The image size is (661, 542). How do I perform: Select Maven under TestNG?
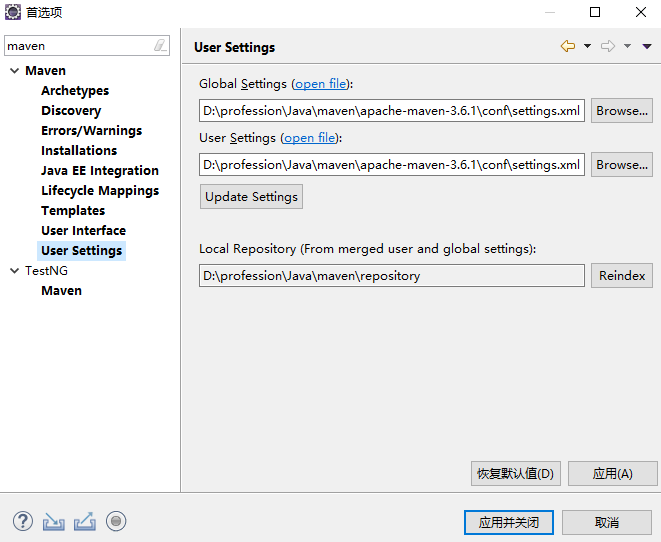point(62,291)
